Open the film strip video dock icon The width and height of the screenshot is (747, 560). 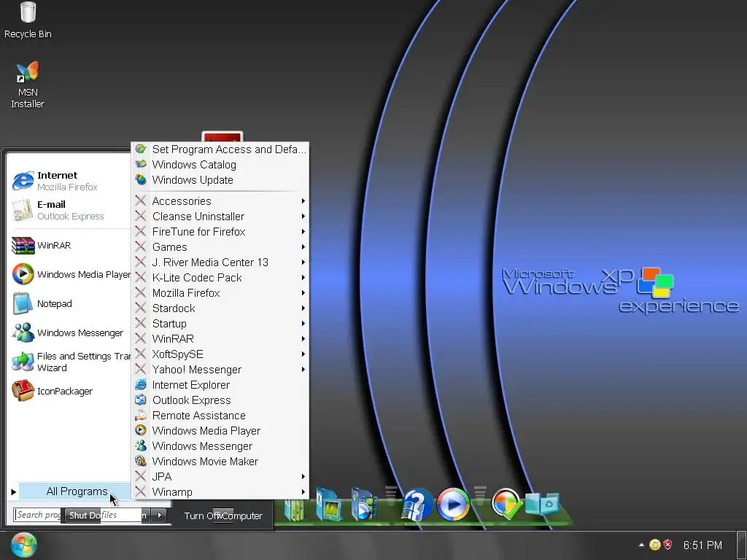(363, 504)
